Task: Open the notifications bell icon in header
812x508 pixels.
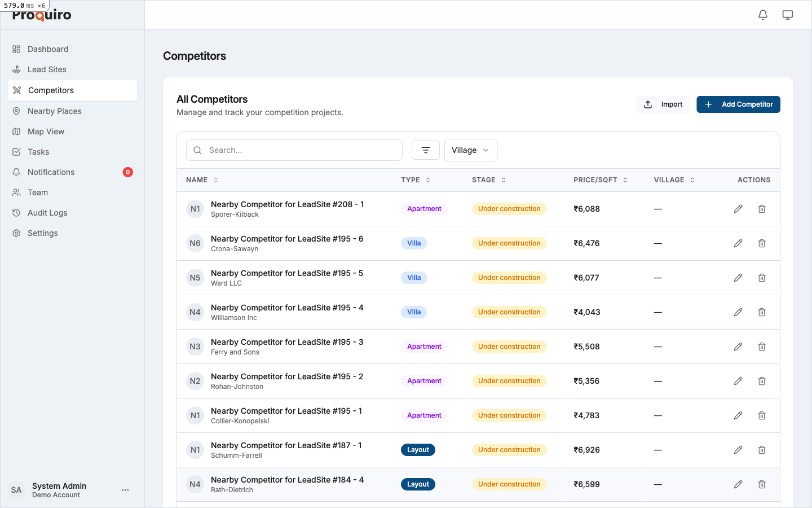Action: point(763,15)
